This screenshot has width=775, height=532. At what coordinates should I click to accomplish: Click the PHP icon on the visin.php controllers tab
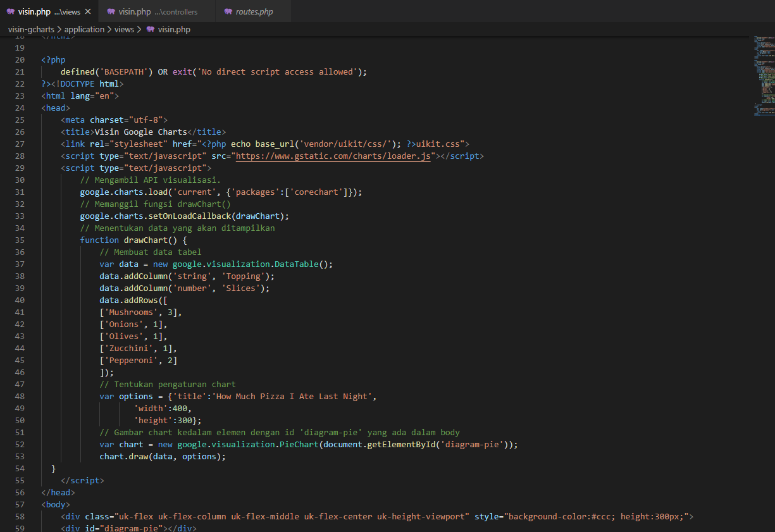point(111,11)
